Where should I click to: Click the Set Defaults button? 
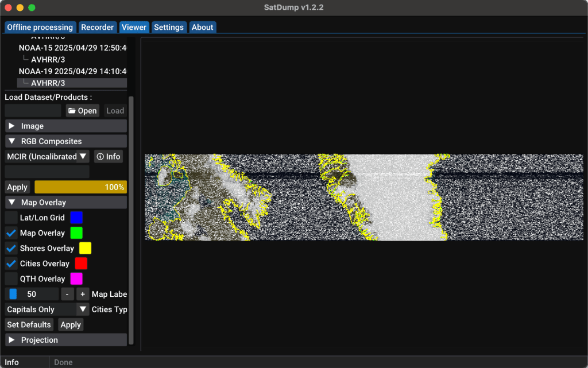[29, 324]
